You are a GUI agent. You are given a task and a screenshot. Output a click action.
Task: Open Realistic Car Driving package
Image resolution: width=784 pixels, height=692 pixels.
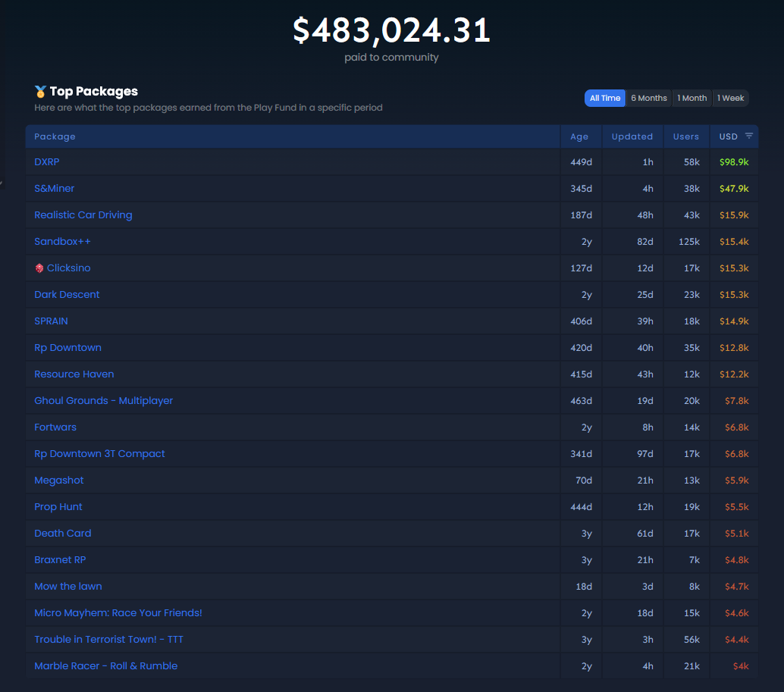[x=83, y=214]
